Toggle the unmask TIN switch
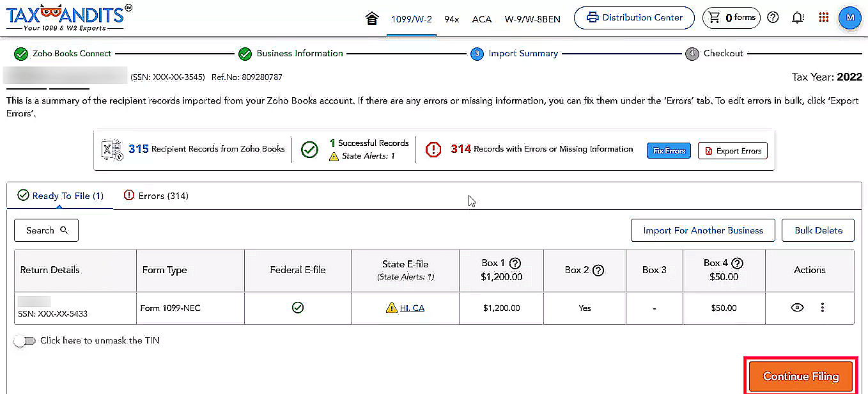This screenshot has height=394, width=868. (24, 341)
